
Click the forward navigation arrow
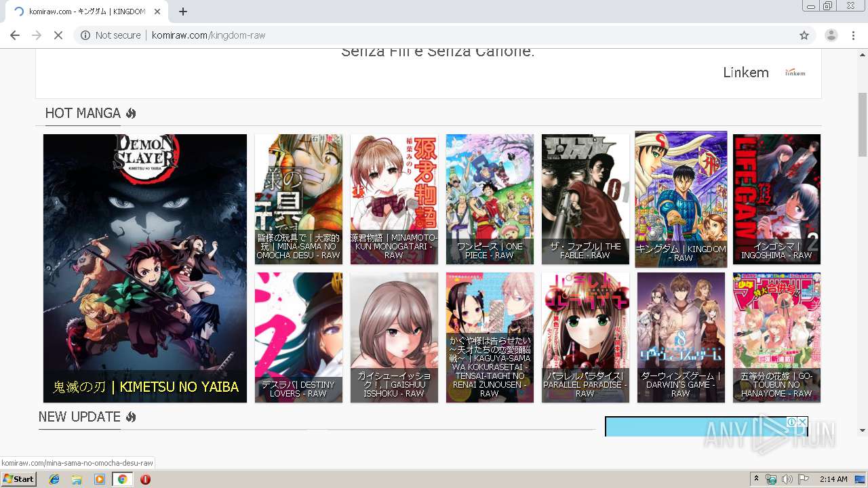(x=37, y=35)
